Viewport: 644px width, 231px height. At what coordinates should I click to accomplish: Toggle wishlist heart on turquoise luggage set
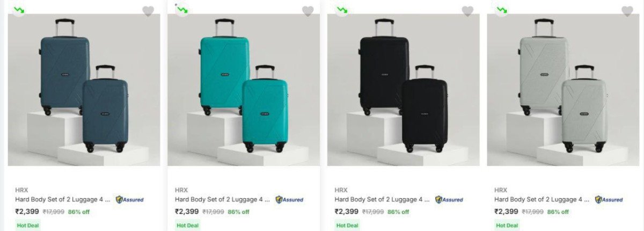click(308, 11)
